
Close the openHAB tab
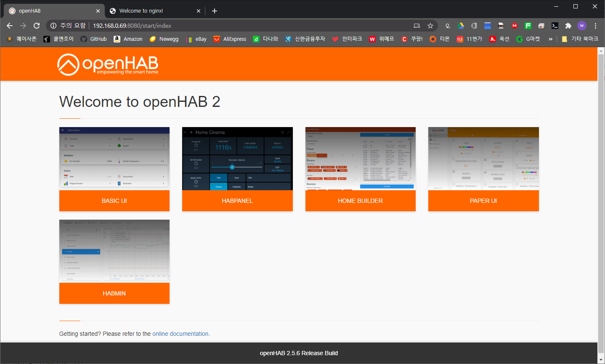(x=98, y=11)
